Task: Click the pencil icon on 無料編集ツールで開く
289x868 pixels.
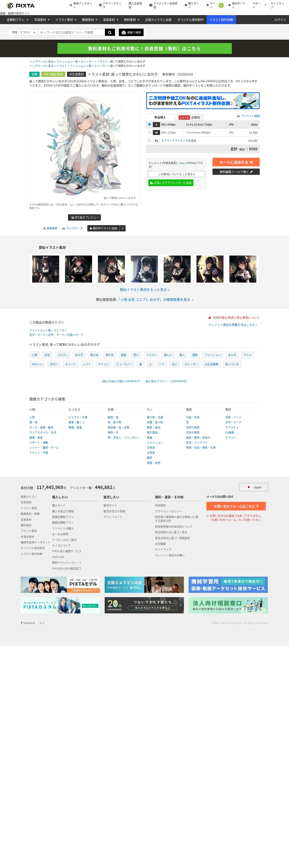Action: [251, 172]
